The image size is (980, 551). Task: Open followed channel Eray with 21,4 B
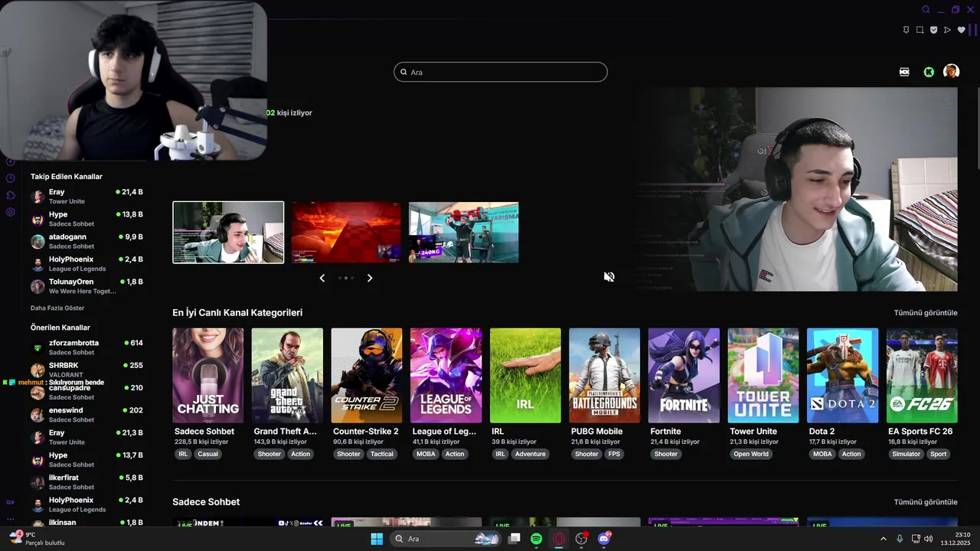[x=87, y=197]
